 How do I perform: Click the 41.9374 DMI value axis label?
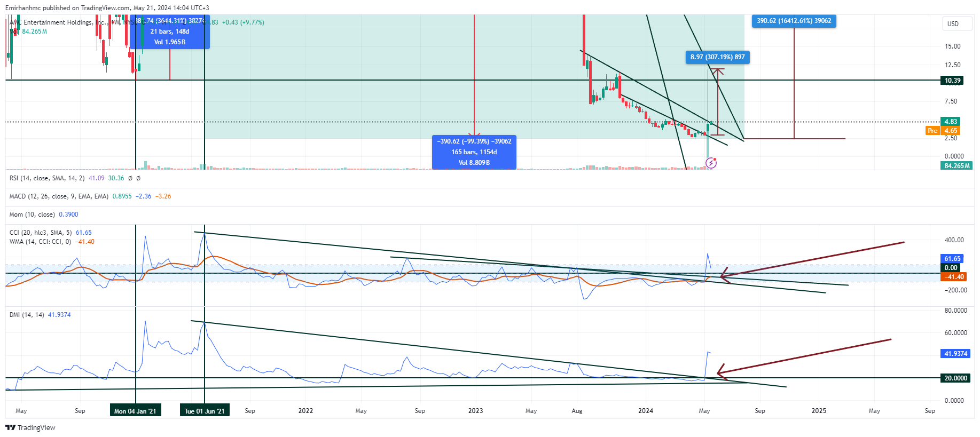[955, 354]
